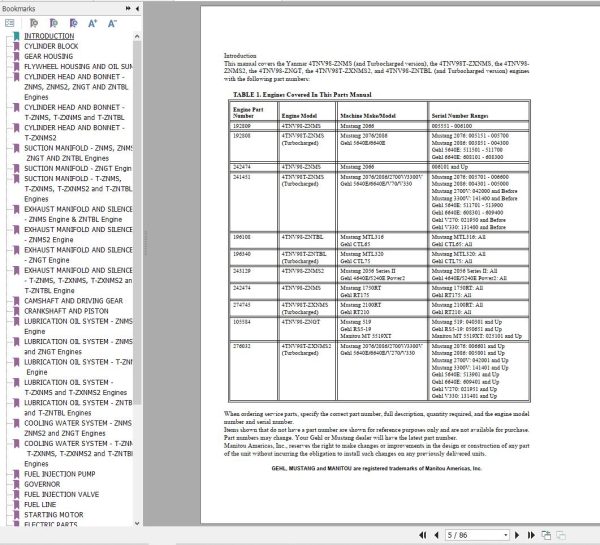Click part number 276032 in the table

coord(241,346)
